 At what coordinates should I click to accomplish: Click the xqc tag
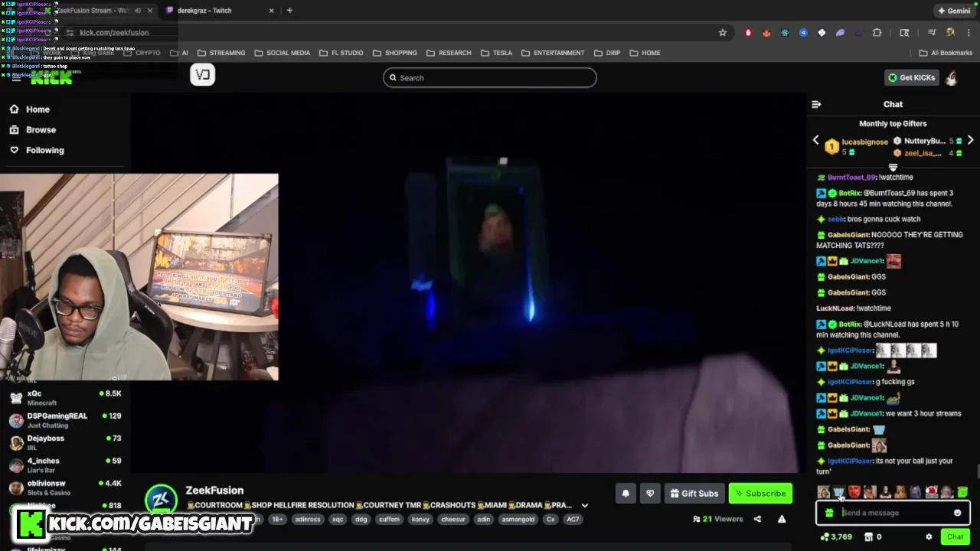click(x=338, y=519)
